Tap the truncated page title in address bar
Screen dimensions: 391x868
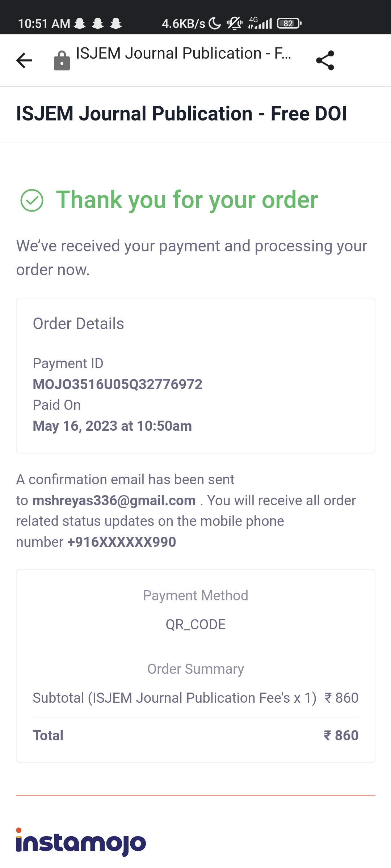pos(183,54)
